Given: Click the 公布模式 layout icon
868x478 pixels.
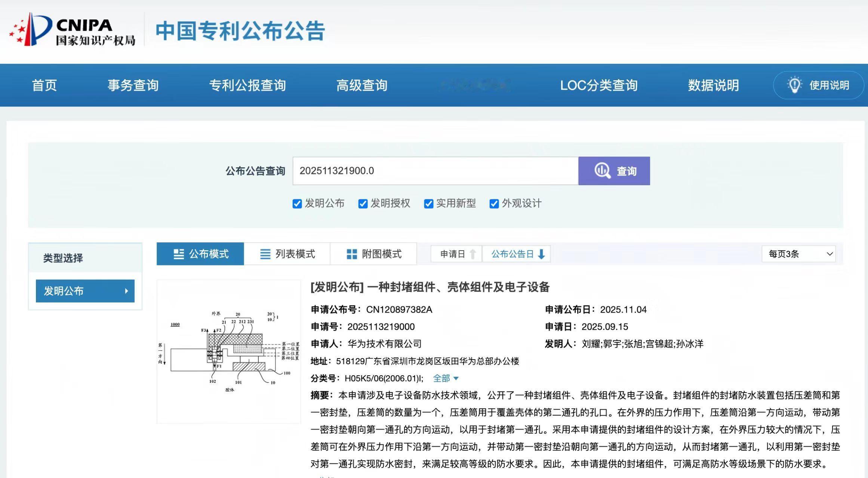Looking at the screenshot, I should (179, 254).
